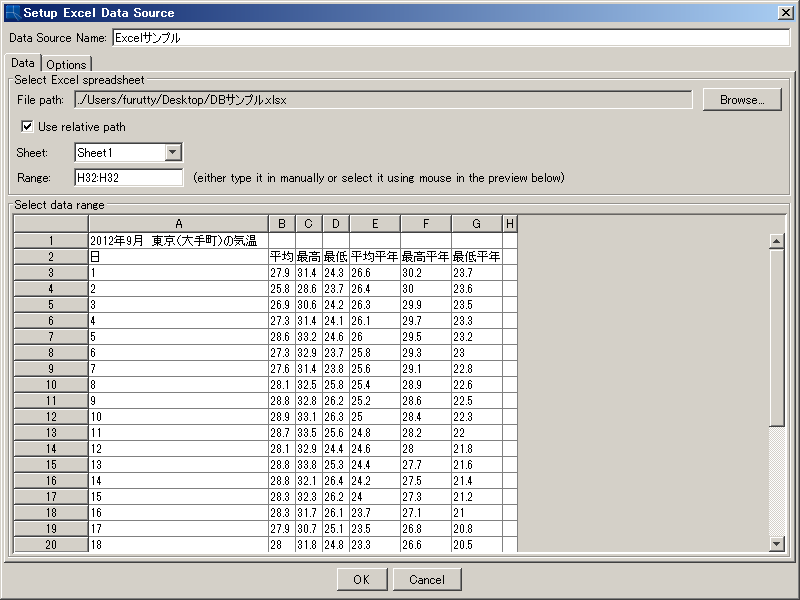The image size is (800, 600).
Task: Click cell value 23.3 in row 20
Action: pyautogui.click(x=375, y=544)
